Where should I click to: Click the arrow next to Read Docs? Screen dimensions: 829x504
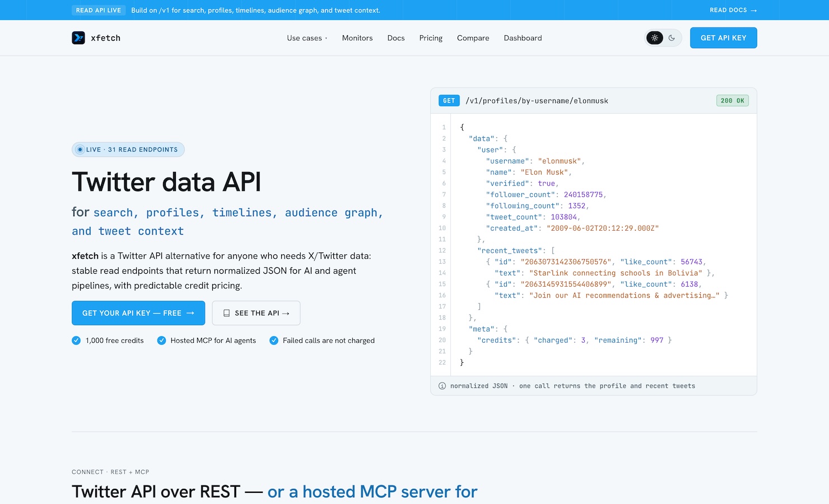pos(753,10)
